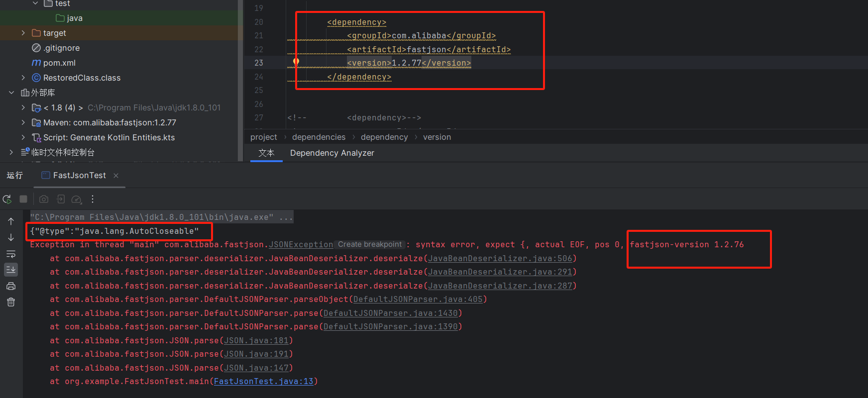Click the Create breakpoint inline button
Viewport: 868px width, 398px height.
coord(369,244)
